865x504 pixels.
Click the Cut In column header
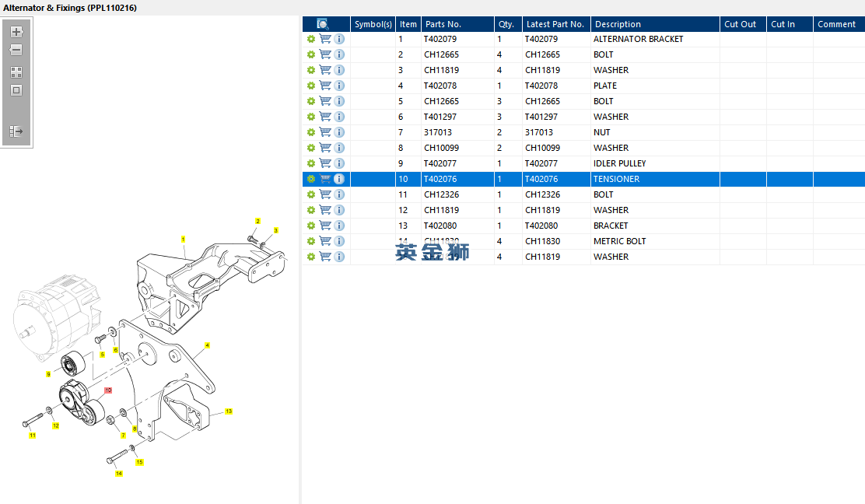point(790,24)
